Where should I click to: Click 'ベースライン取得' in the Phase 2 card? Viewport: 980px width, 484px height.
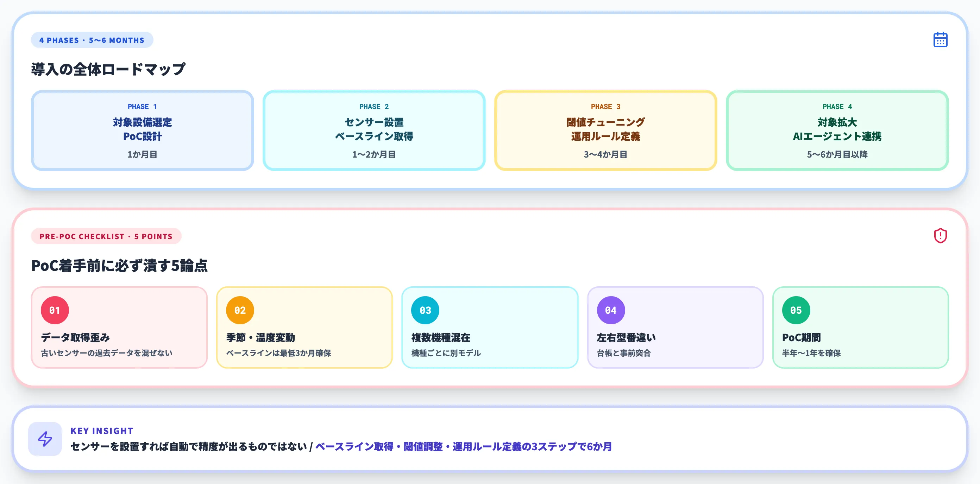[374, 136]
